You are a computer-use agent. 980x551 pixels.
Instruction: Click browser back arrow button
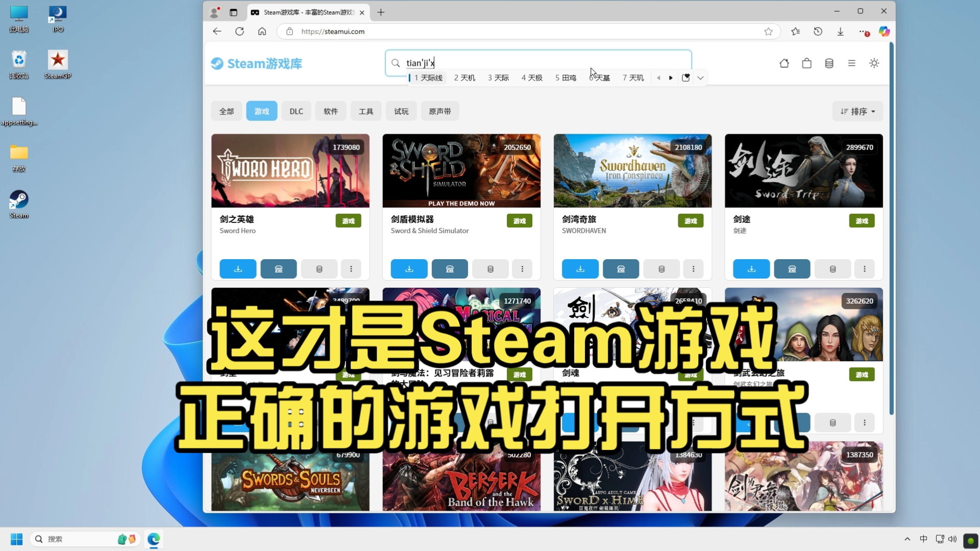217,31
